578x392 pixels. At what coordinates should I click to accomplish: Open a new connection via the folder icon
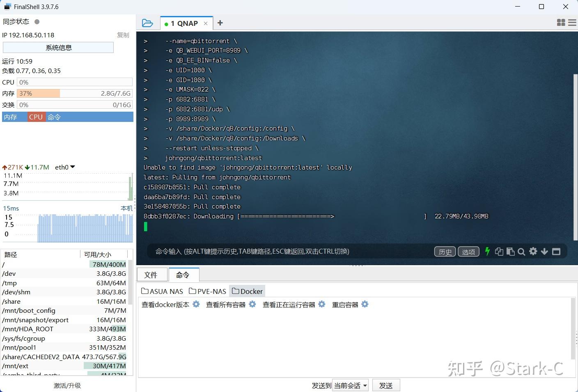tap(147, 23)
